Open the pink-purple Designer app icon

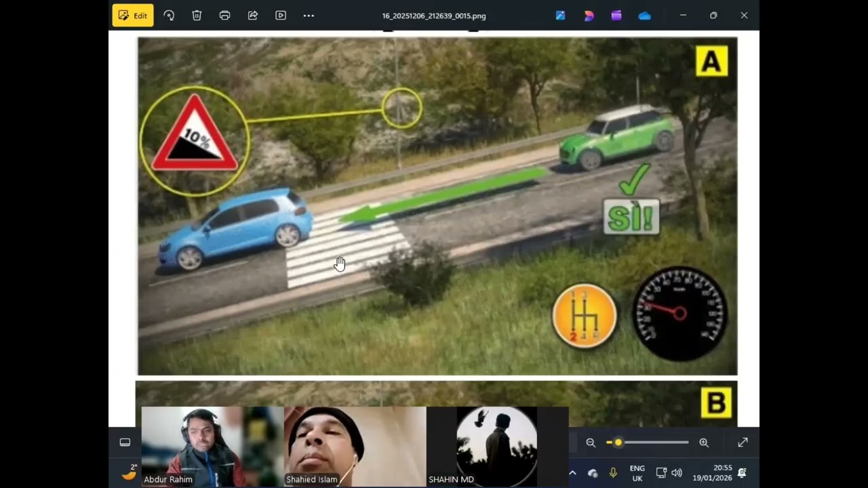[589, 16]
